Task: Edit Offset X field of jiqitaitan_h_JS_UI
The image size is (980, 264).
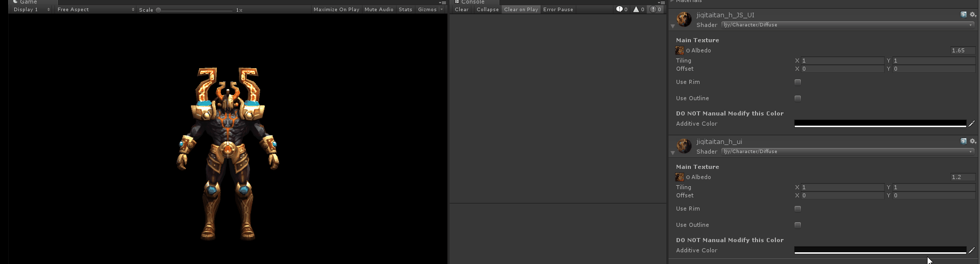Action: click(843, 69)
